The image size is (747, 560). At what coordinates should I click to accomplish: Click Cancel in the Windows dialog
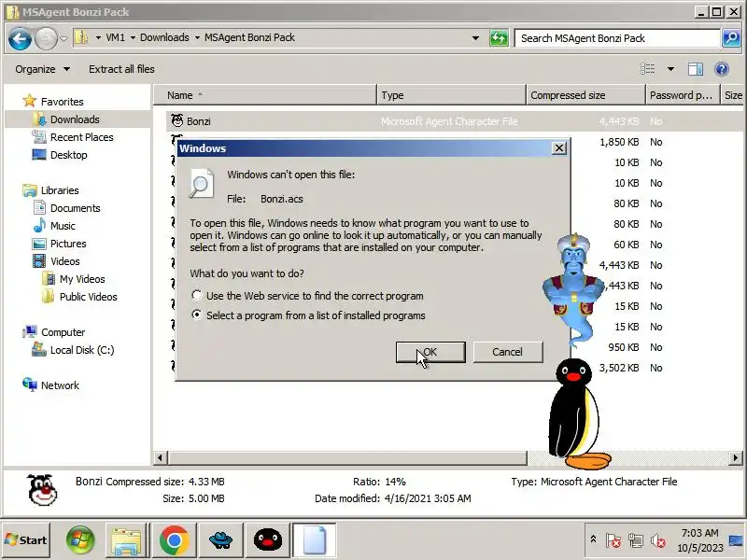[x=508, y=352]
